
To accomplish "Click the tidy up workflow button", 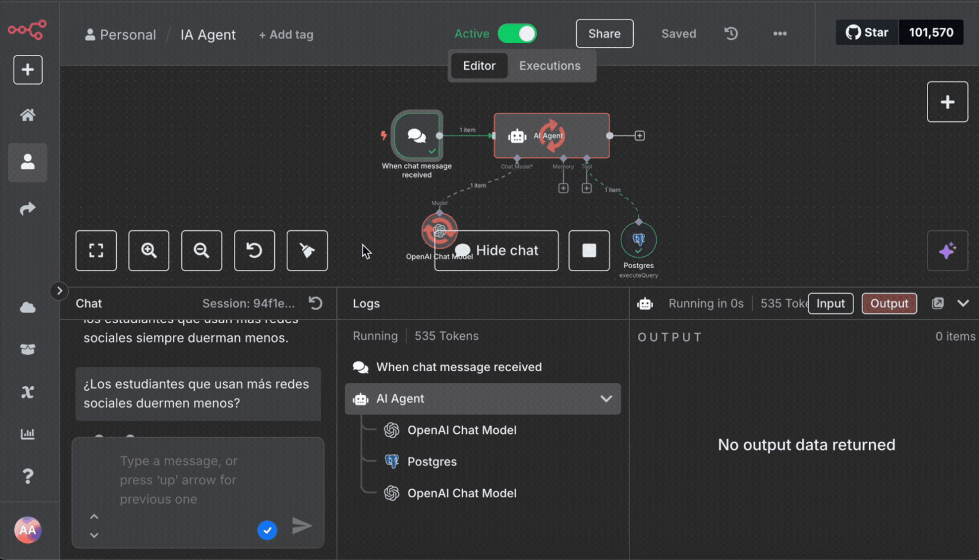I will [x=307, y=250].
